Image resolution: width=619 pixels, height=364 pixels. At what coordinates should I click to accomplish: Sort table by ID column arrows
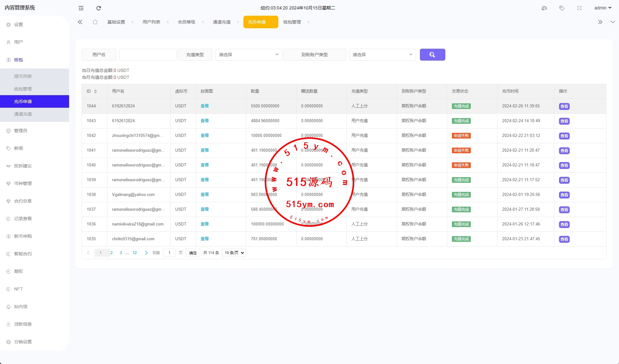pyautogui.click(x=95, y=91)
